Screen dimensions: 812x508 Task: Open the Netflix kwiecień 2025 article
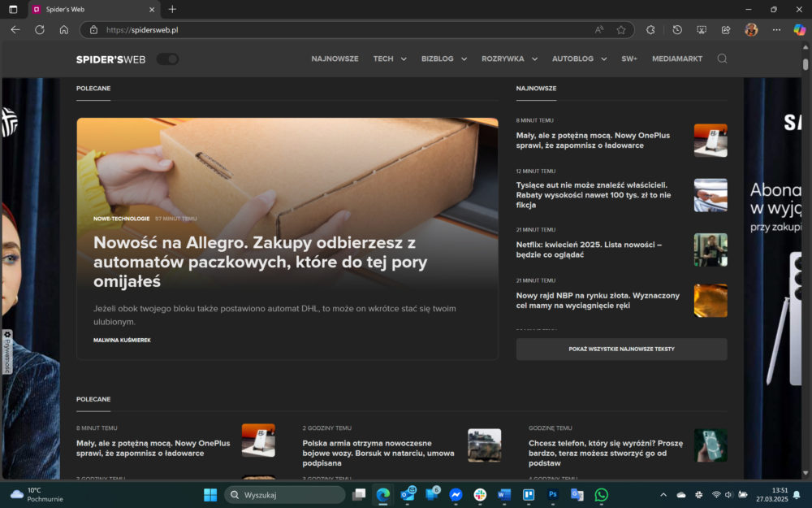tap(589, 250)
